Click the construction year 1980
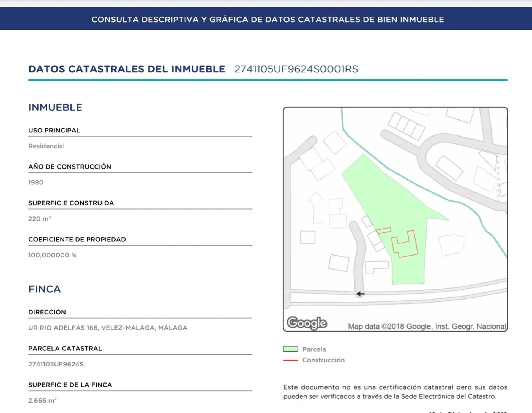532x413 pixels. click(36, 182)
